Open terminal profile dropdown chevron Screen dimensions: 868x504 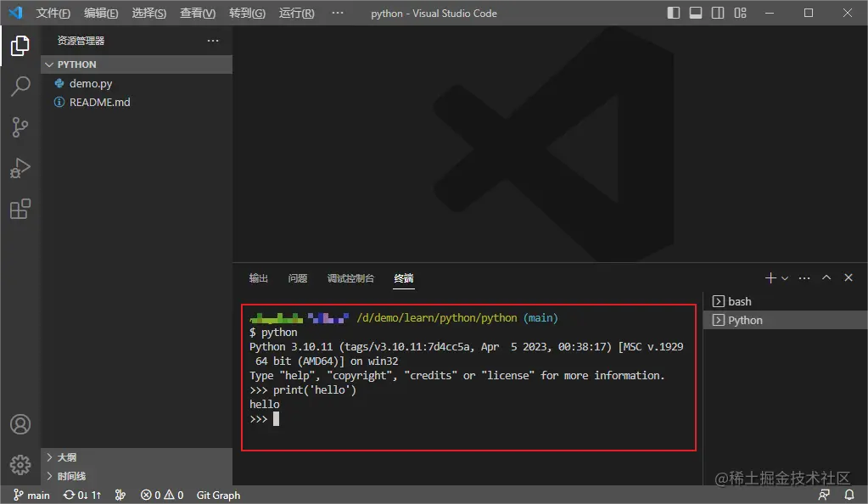point(785,278)
